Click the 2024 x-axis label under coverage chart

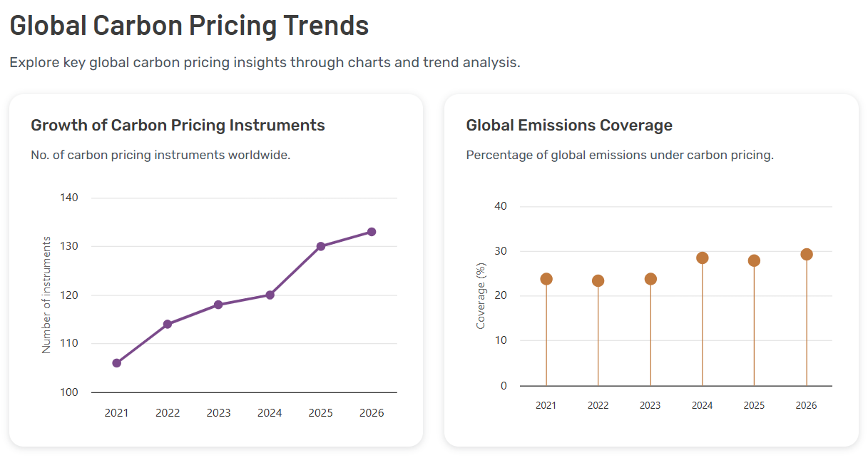(x=703, y=405)
